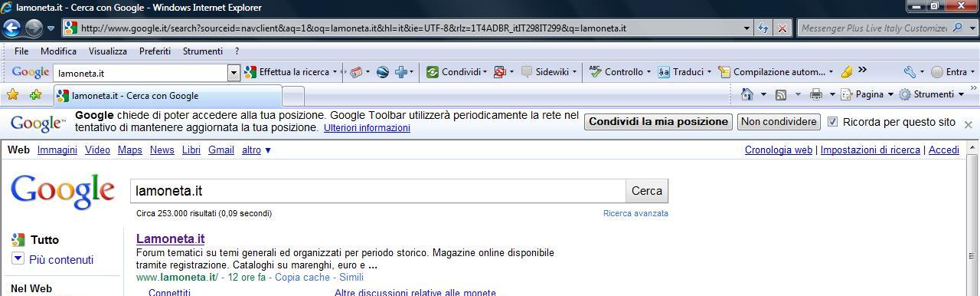Viewport: 980px width, 296px height.
Task: Click the blue plus add-button icon
Action: pyautogui.click(x=401, y=72)
